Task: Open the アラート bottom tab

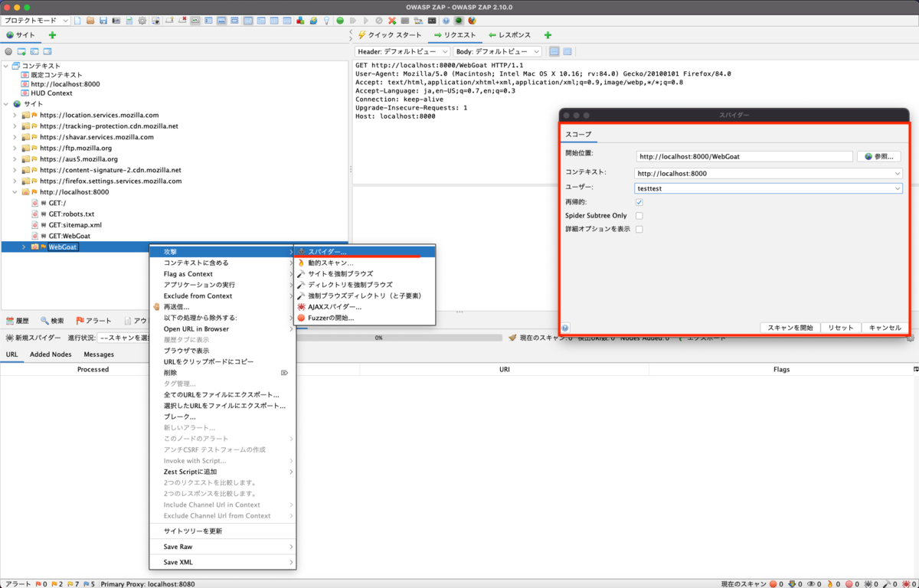Action: coord(93,321)
